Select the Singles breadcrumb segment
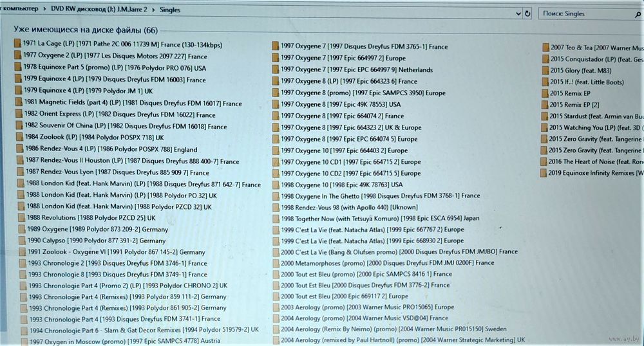644x346 pixels. pos(169,10)
